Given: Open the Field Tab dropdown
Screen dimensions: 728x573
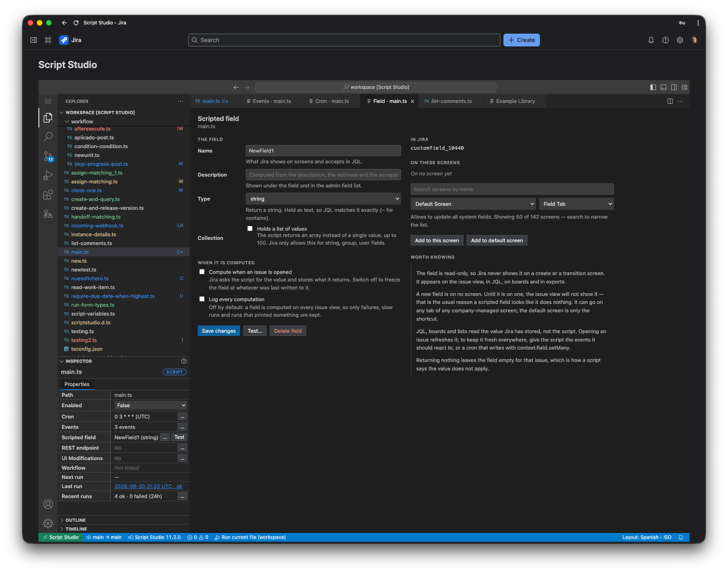Looking at the screenshot, I should (576, 204).
